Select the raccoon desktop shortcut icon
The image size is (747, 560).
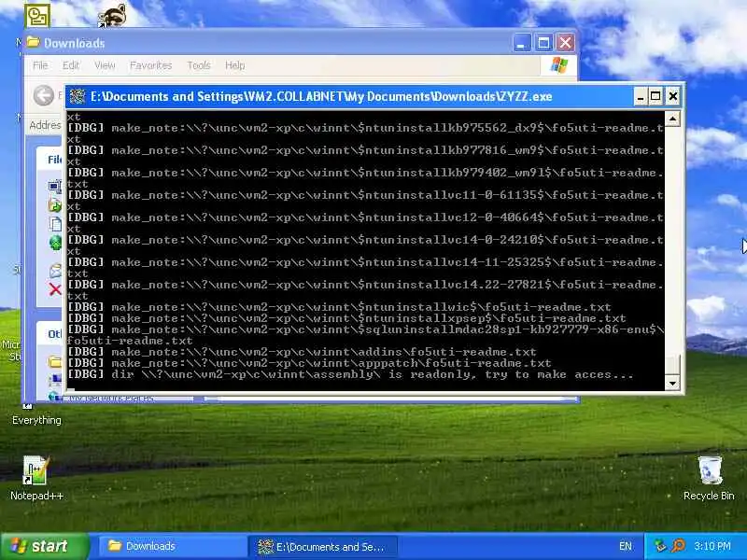point(112,16)
